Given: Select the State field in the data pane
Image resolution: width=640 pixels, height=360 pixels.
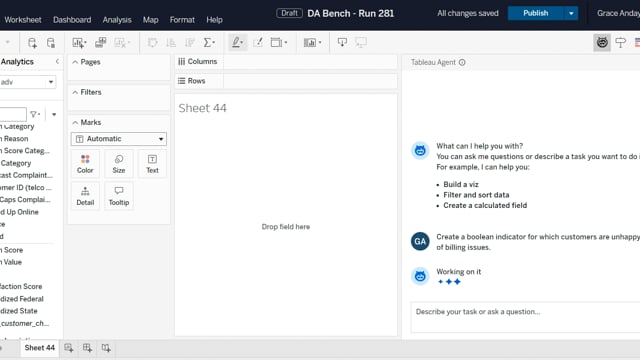Looking at the screenshot, I should pos(19,311).
